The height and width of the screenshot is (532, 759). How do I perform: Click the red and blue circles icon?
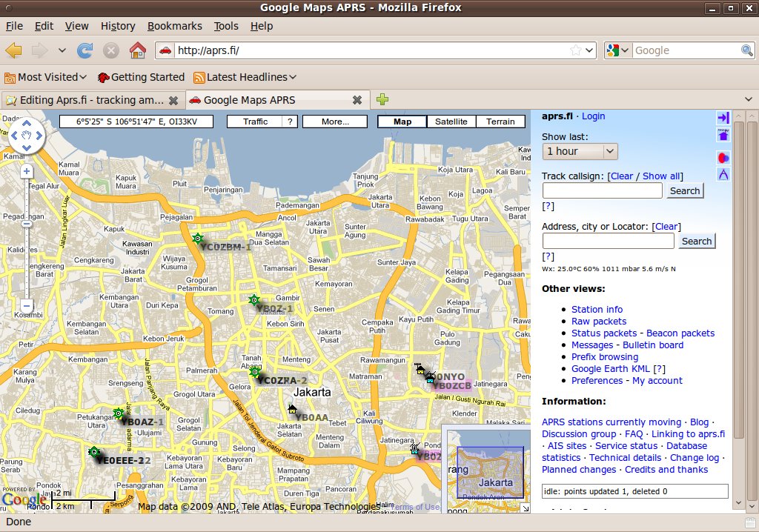(x=723, y=157)
